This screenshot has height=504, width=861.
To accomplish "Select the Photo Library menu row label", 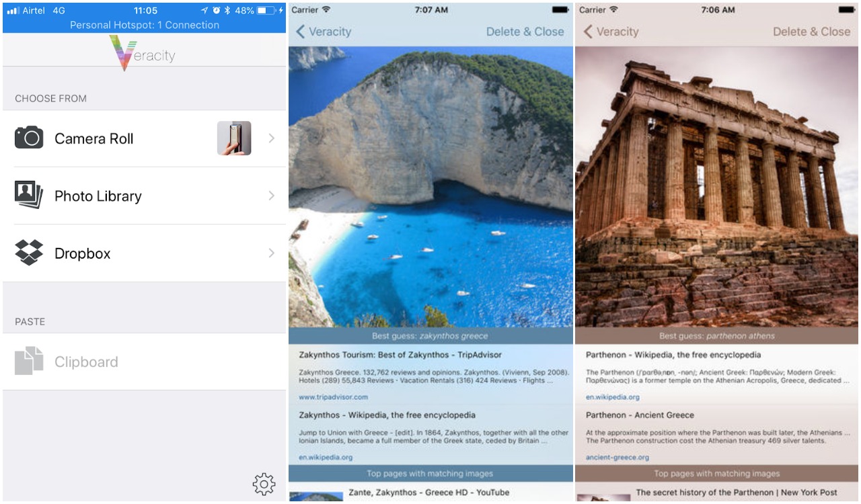I will point(98,196).
